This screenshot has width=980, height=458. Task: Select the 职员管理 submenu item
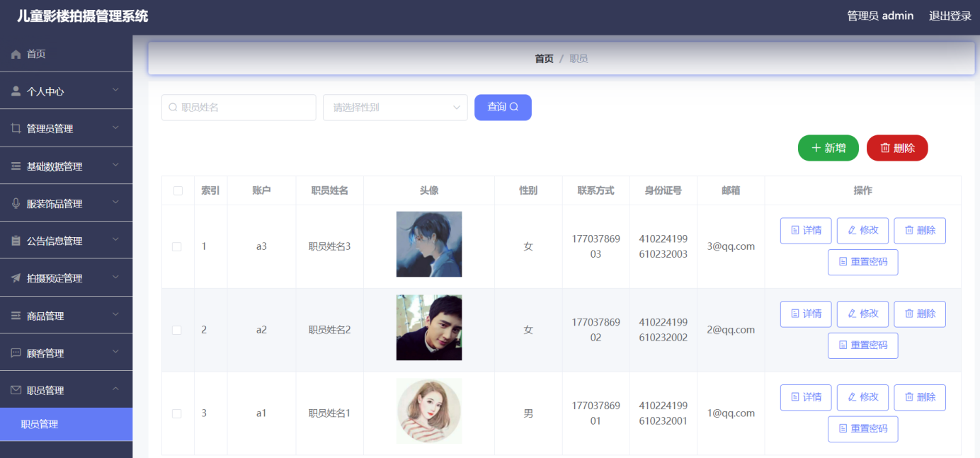point(66,425)
